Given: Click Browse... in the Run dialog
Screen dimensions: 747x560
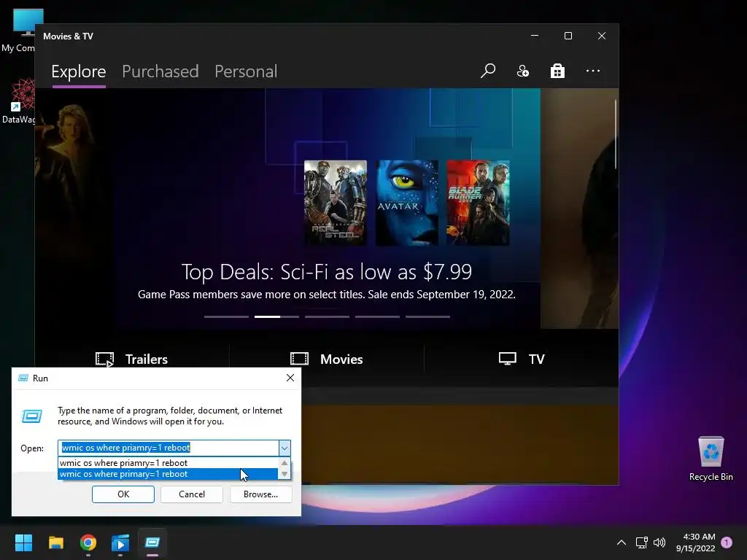Looking at the screenshot, I should 260,494.
